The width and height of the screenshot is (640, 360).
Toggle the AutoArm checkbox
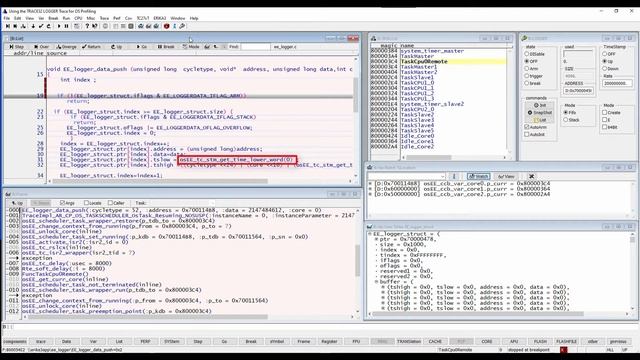click(527, 127)
